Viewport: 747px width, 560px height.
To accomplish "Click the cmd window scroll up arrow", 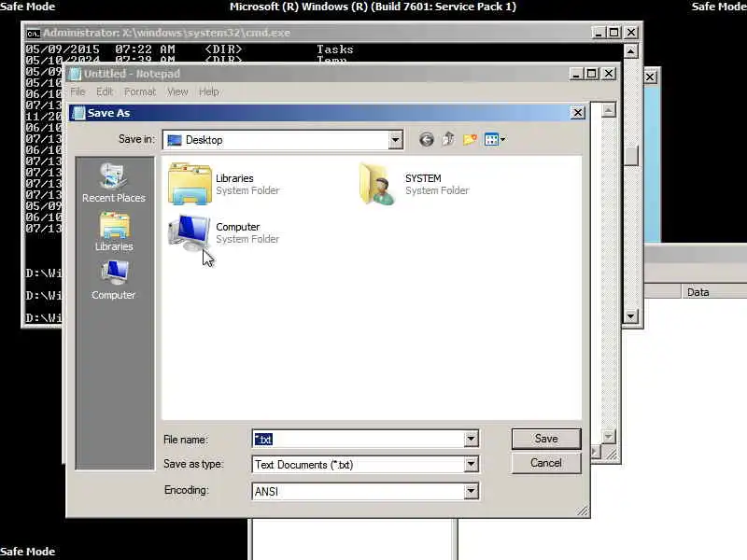I will [631, 51].
